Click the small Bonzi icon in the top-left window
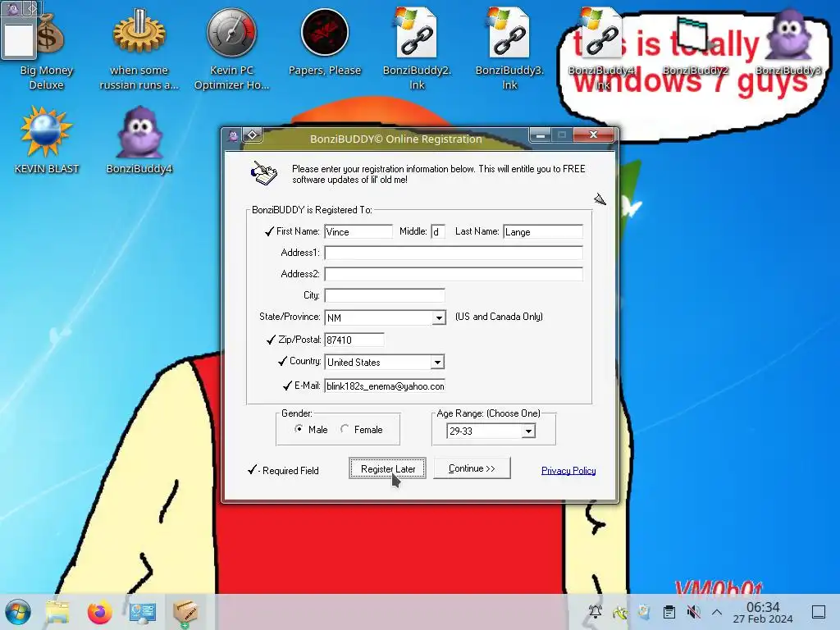Screen dimensions: 840x630 pyautogui.click(x=13, y=8)
